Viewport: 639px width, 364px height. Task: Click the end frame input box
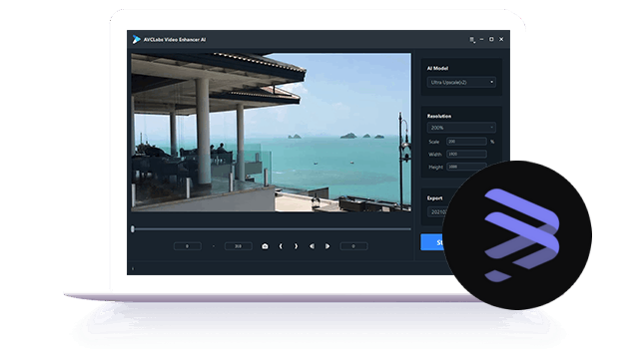[239, 246]
